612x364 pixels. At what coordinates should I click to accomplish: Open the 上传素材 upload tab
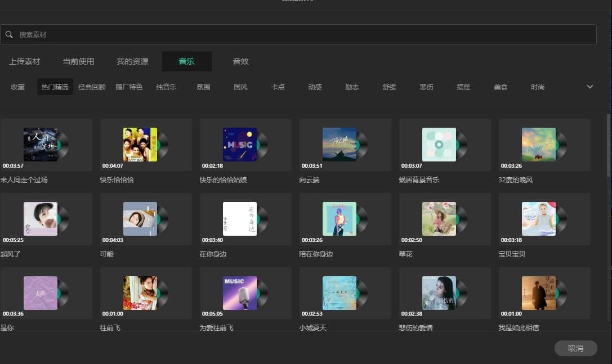pos(25,61)
